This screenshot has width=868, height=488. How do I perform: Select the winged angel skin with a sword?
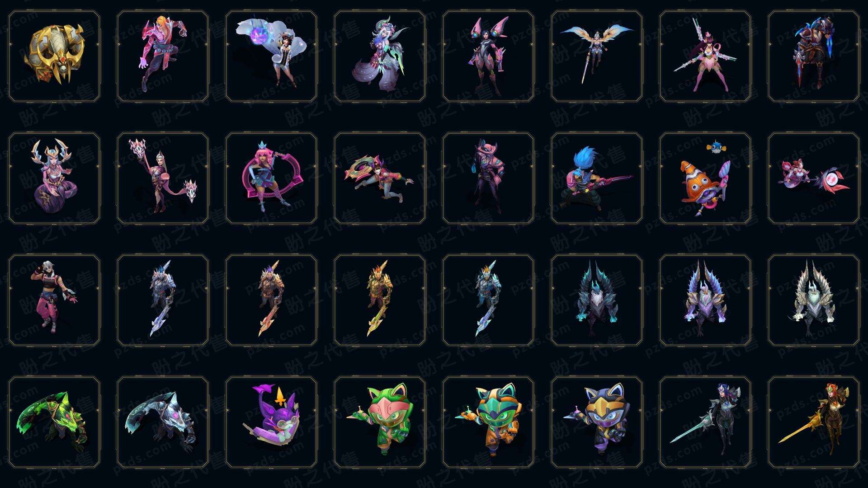pos(597,56)
